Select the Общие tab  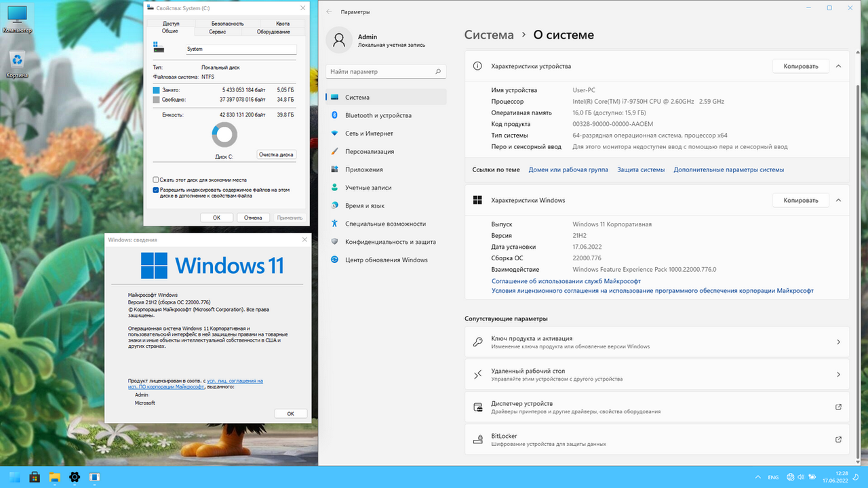(x=170, y=32)
